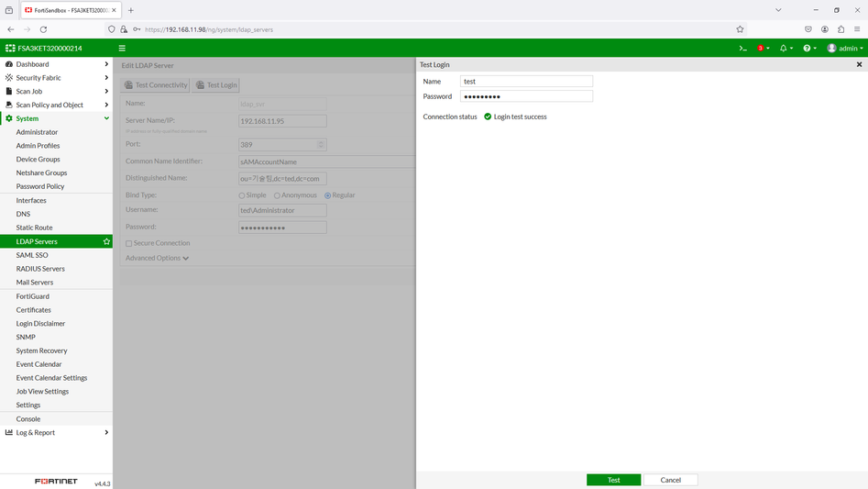Collapse the System menu chevron
The width and height of the screenshot is (868, 489).
(x=106, y=118)
